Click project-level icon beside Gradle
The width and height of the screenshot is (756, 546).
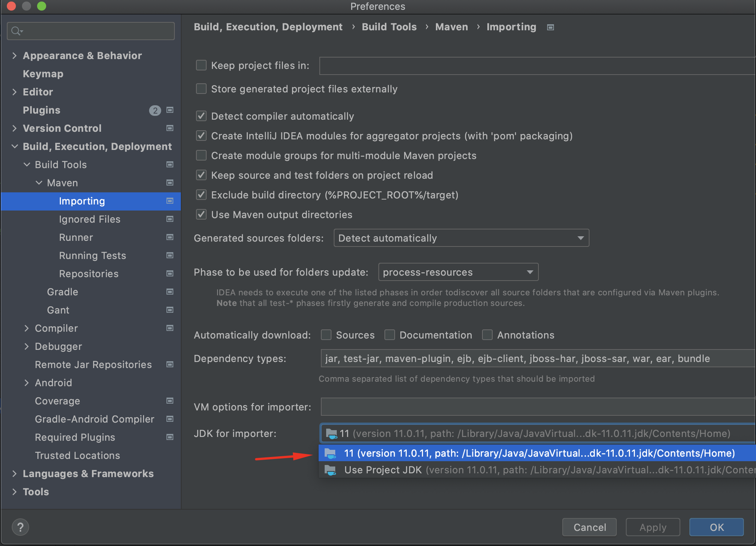[x=170, y=292]
